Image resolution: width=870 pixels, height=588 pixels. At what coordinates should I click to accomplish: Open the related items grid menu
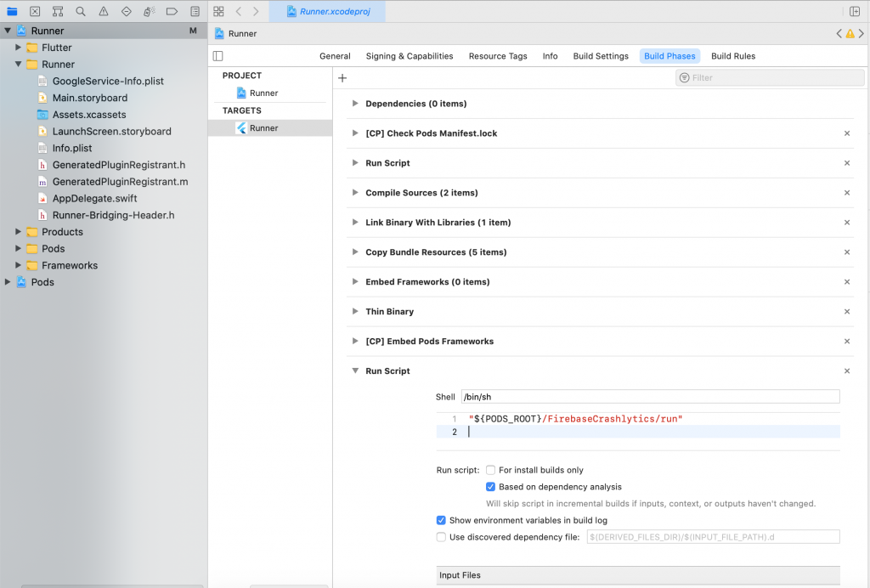[218, 11]
